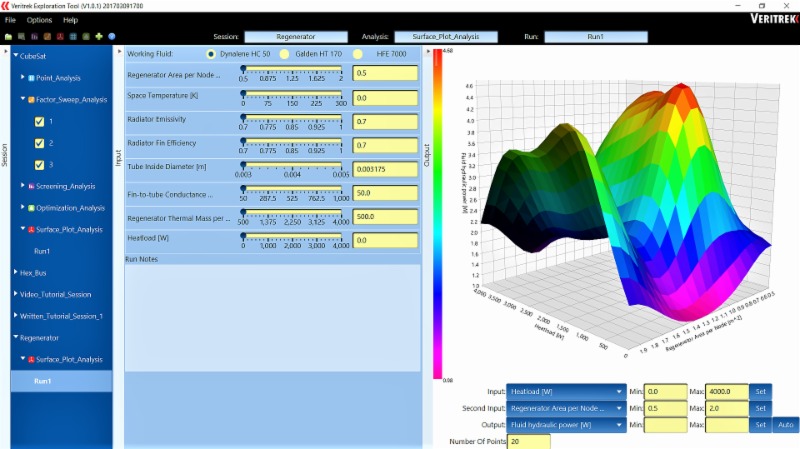The width and height of the screenshot is (800, 449).
Task: Click the Regenerator Thermal Mass value field
Action: (x=385, y=217)
